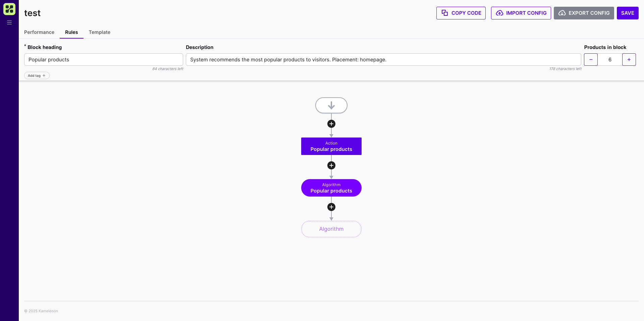Select the Action Popular products node
The image size is (644, 321).
coord(331,146)
